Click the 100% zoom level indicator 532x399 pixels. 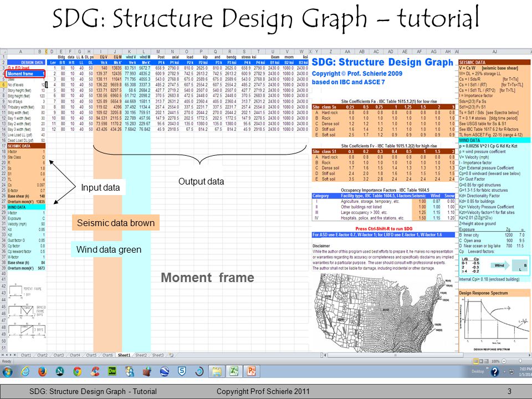pos(495,361)
